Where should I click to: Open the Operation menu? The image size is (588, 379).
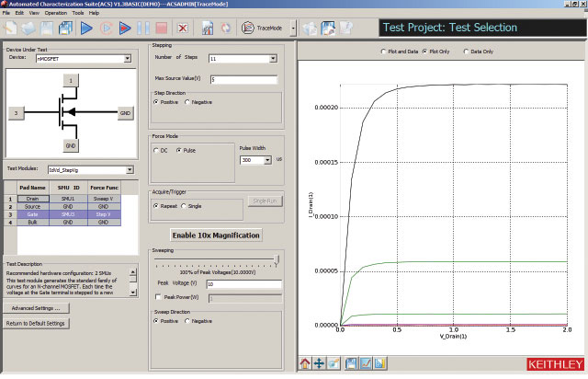pyautogui.click(x=56, y=13)
